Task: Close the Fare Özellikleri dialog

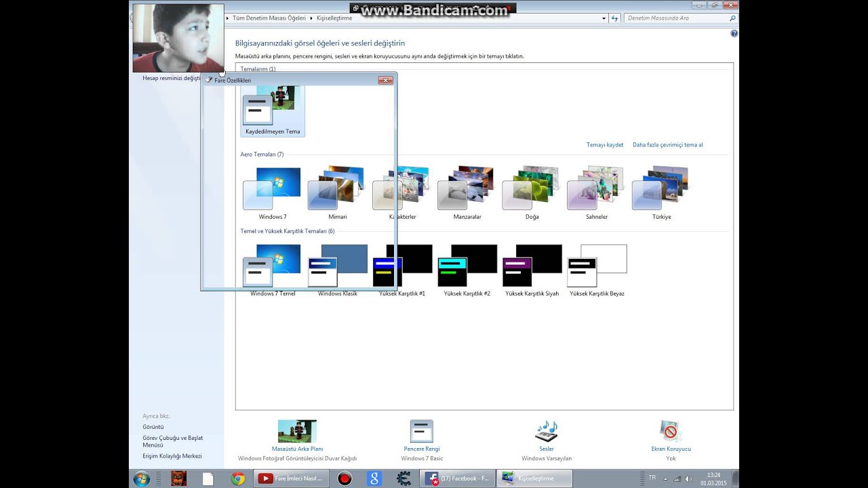Action: pos(385,80)
